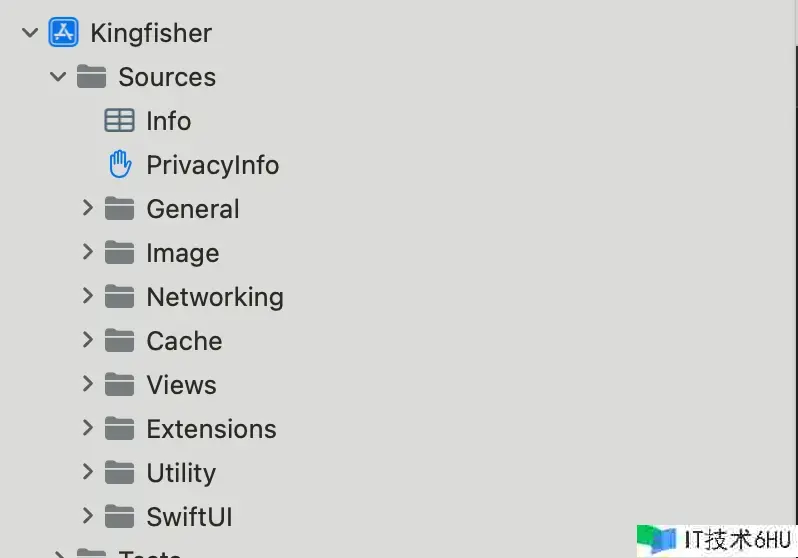
Task: Expand the General folder
Action: click(x=87, y=209)
